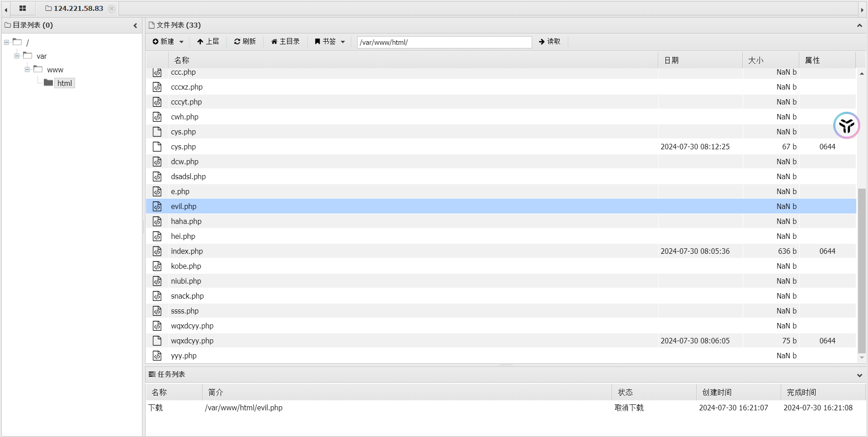
Task: Select the html folder in tree
Action: (65, 83)
